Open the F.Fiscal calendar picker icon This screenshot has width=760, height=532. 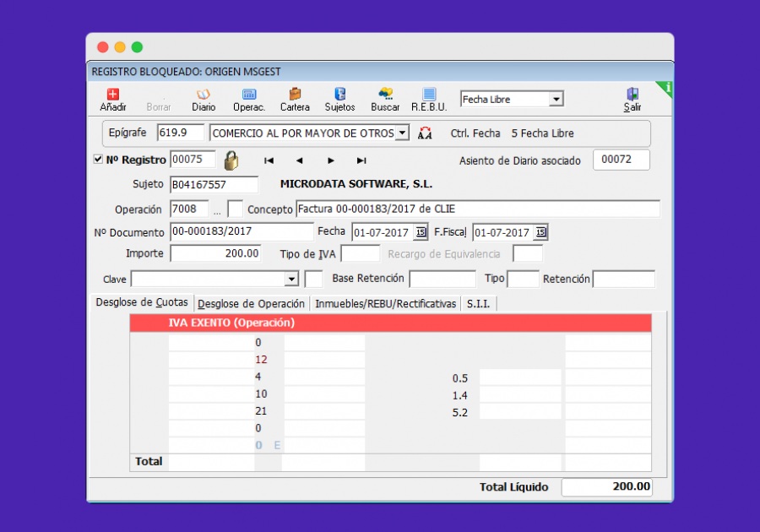tap(540, 232)
